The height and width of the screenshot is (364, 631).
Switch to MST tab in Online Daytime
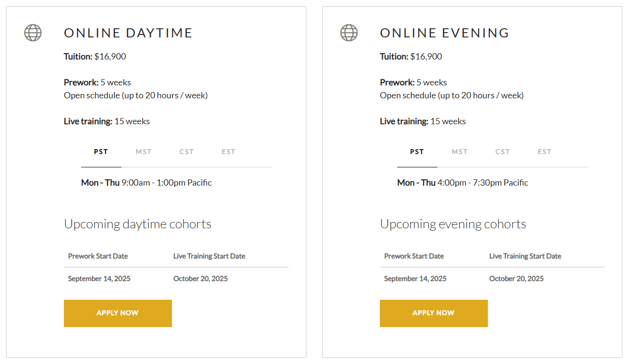point(144,152)
